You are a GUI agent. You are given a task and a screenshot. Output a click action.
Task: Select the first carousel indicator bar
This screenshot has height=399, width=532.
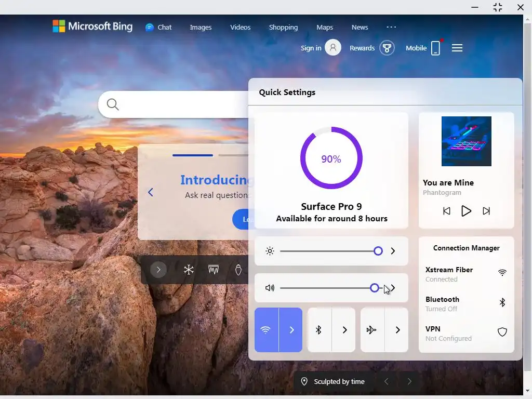click(192, 155)
